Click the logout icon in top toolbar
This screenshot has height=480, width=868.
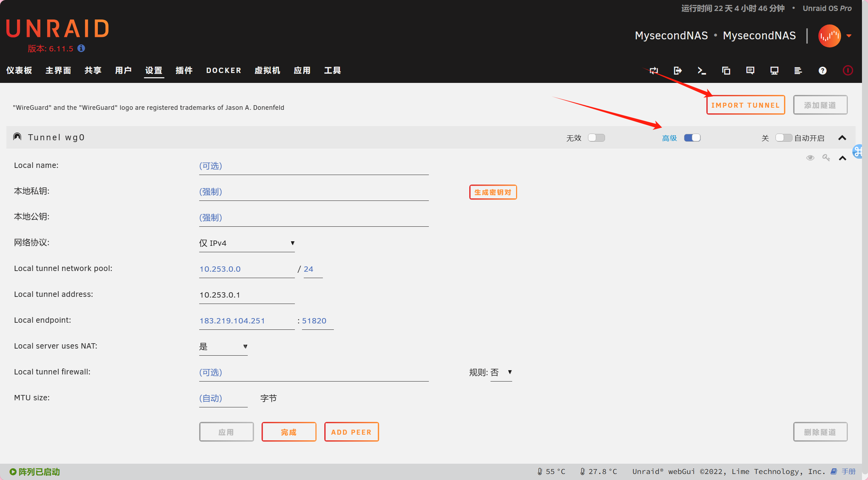tap(678, 70)
